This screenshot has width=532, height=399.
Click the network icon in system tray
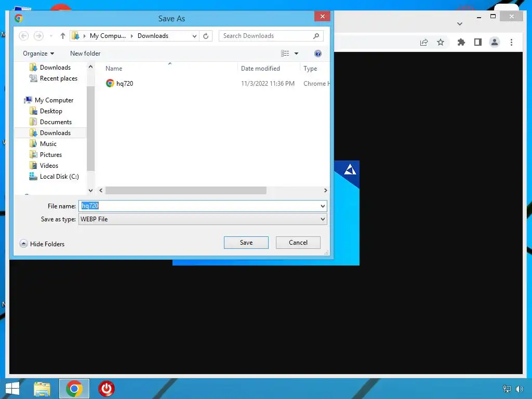(x=507, y=389)
